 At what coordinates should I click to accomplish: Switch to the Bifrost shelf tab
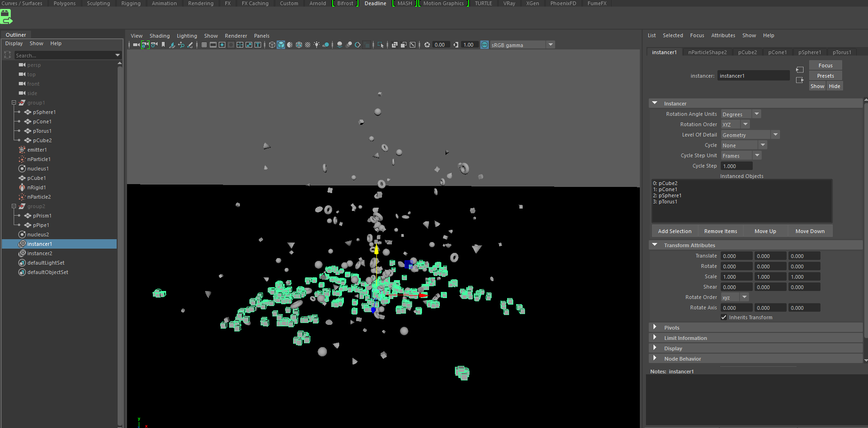(345, 3)
